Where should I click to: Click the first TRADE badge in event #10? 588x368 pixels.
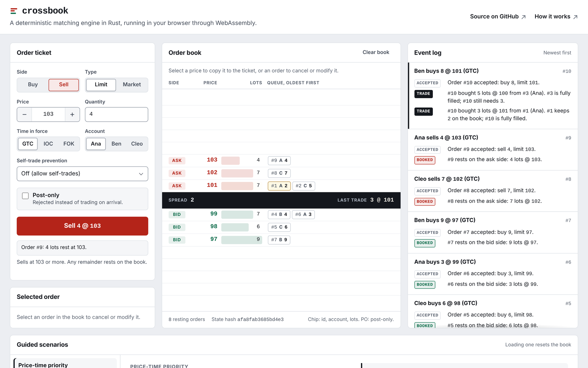pyautogui.click(x=423, y=94)
